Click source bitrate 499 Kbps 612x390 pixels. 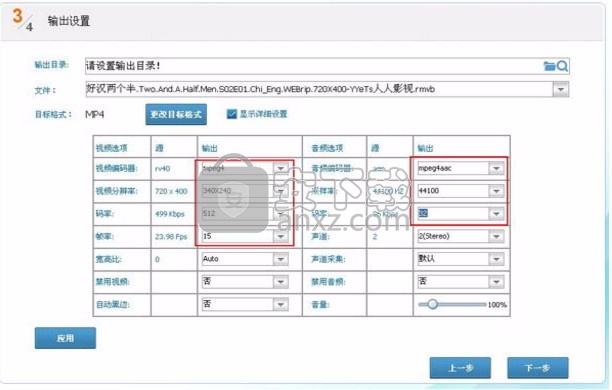pyautogui.click(x=169, y=214)
